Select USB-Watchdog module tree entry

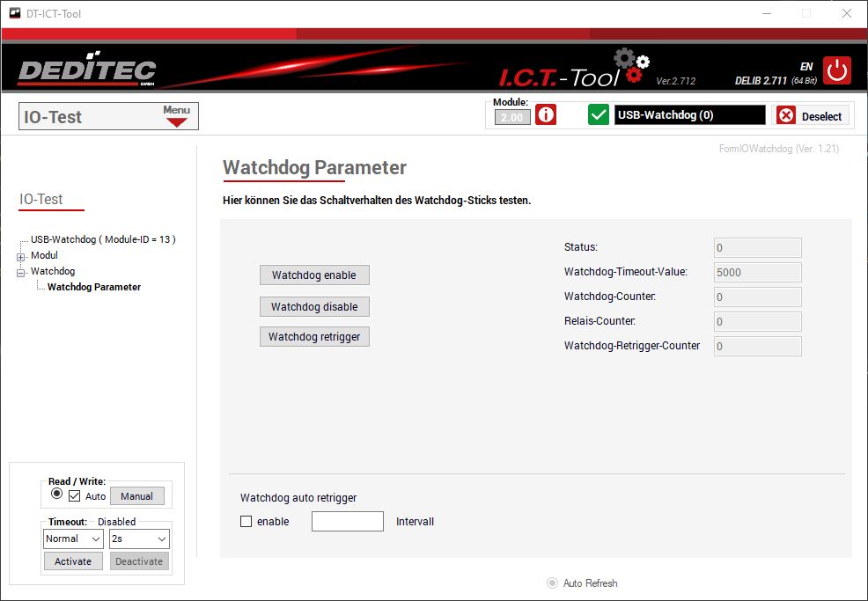[x=103, y=239]
